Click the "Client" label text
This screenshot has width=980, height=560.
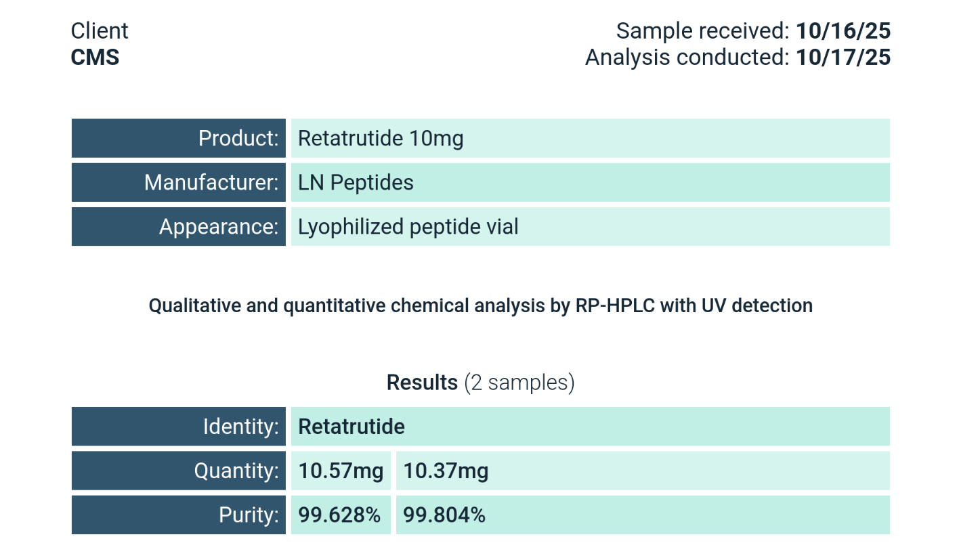(100, 31)
